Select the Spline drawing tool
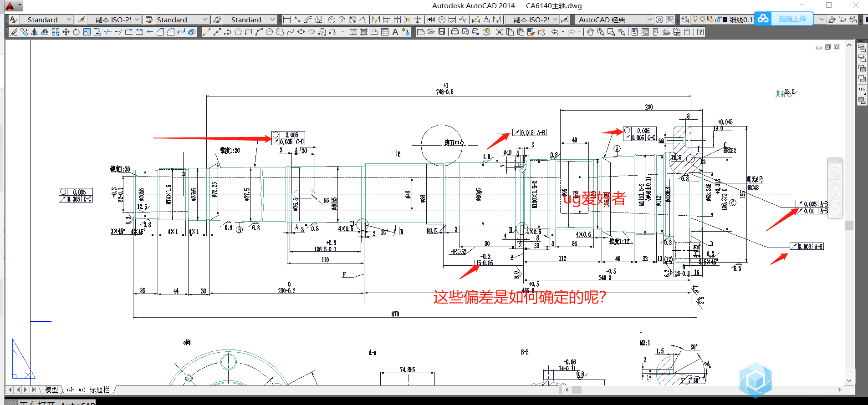The width and height of the screenshot is (868, 405). 291,32
